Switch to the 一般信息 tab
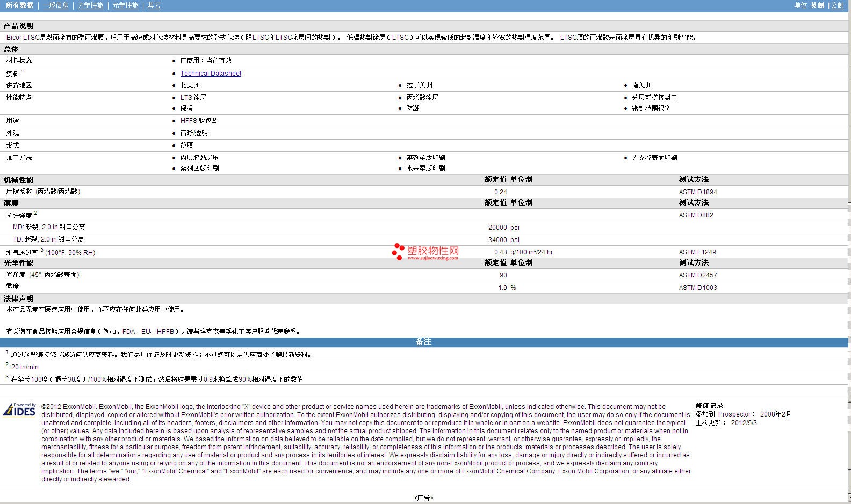The image size is (851, 504). tap(55, 5)
